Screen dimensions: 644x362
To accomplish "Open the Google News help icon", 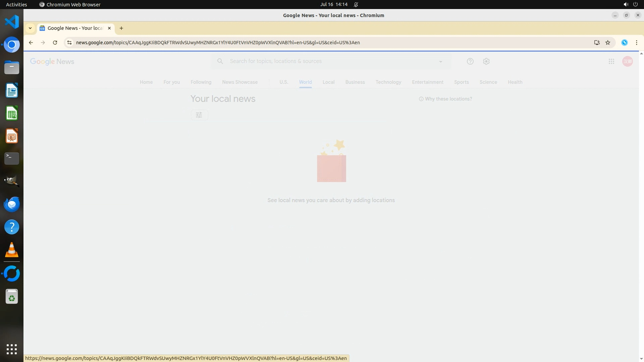I will coord(470,61).
